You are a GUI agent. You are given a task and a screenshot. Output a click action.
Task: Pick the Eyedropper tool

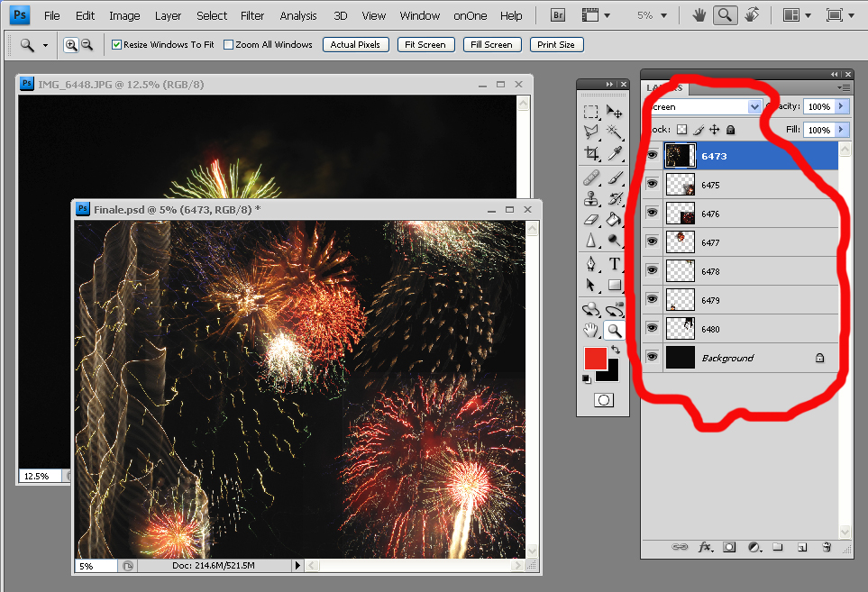(615, 154)
